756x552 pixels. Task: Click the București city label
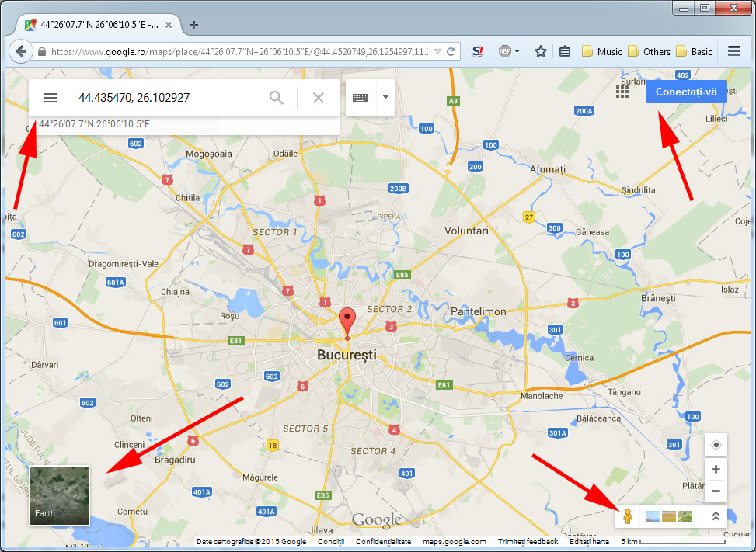[x=347, y=356]
